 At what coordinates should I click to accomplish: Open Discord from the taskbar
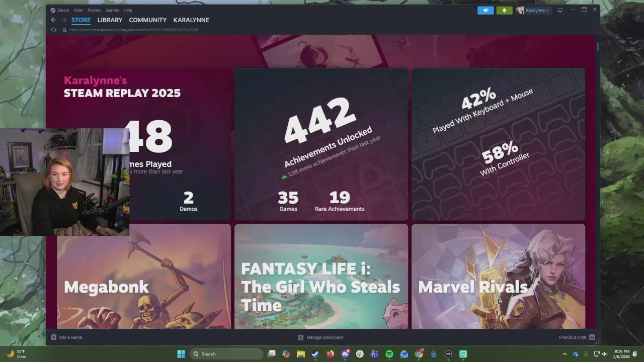[345, 354]
